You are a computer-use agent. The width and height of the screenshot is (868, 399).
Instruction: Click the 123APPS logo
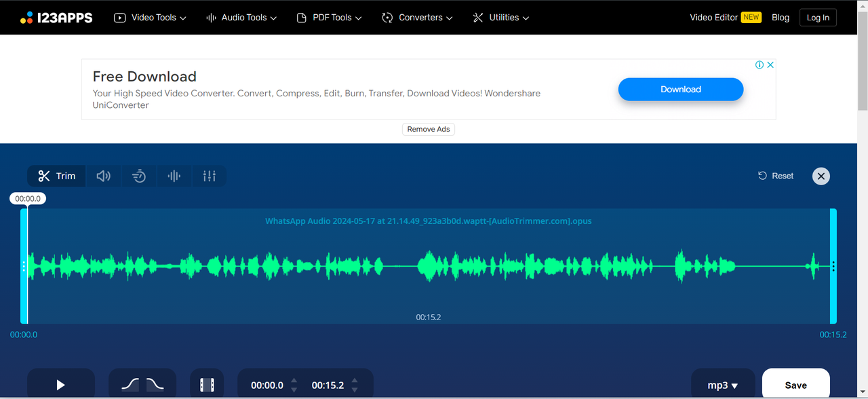pyautogui.click(x=56, y=18)
